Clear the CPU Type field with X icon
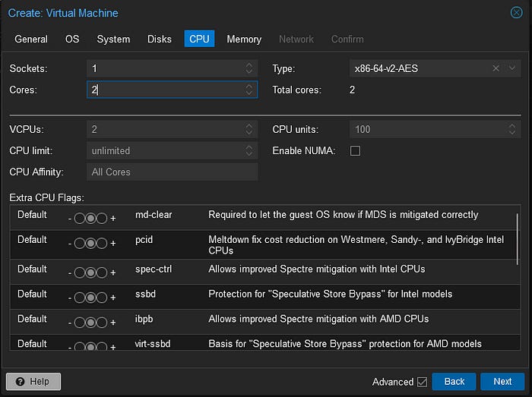Image resolution: width=532 pixels, height=397 pixels. (x=496, y=68)
